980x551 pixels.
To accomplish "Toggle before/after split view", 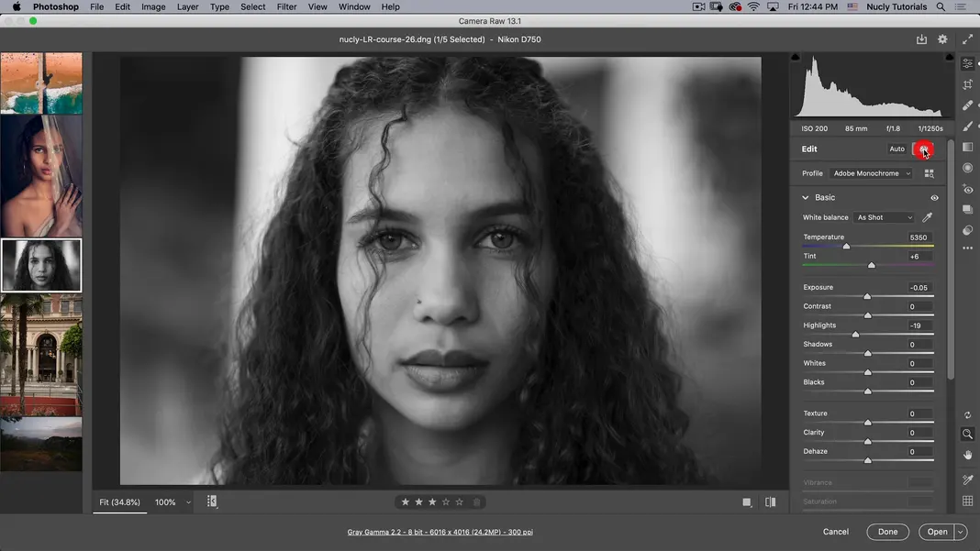I will click(770, 502).
